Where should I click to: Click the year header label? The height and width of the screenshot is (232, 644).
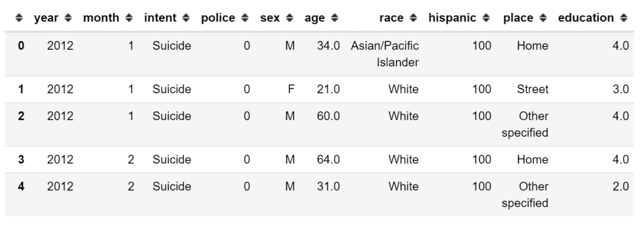point(46,18)
